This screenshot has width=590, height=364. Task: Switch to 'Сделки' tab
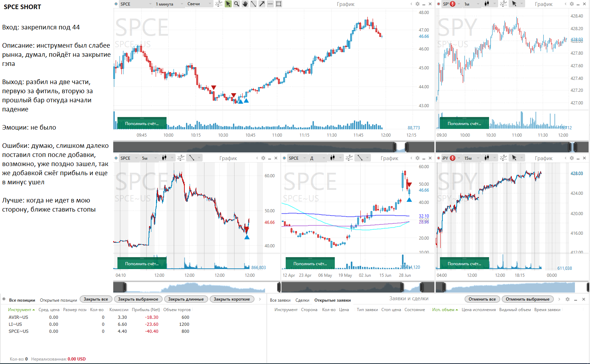[302, 300]
